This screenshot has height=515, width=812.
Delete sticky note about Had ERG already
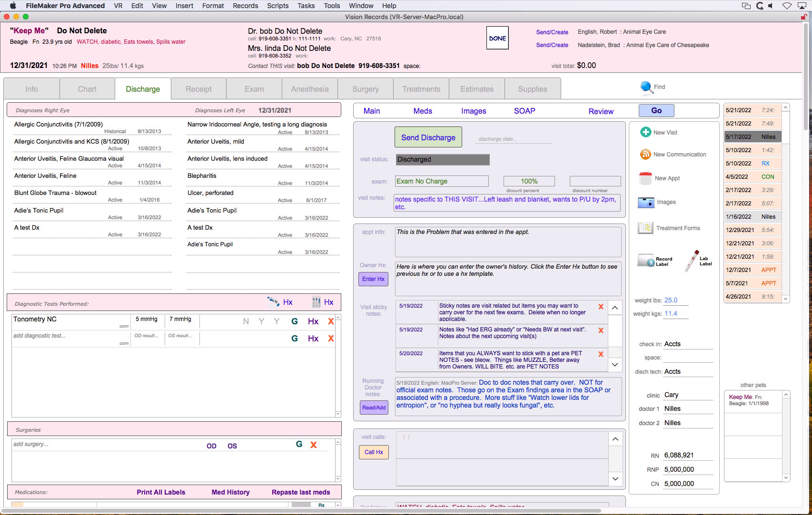point(601,330)
